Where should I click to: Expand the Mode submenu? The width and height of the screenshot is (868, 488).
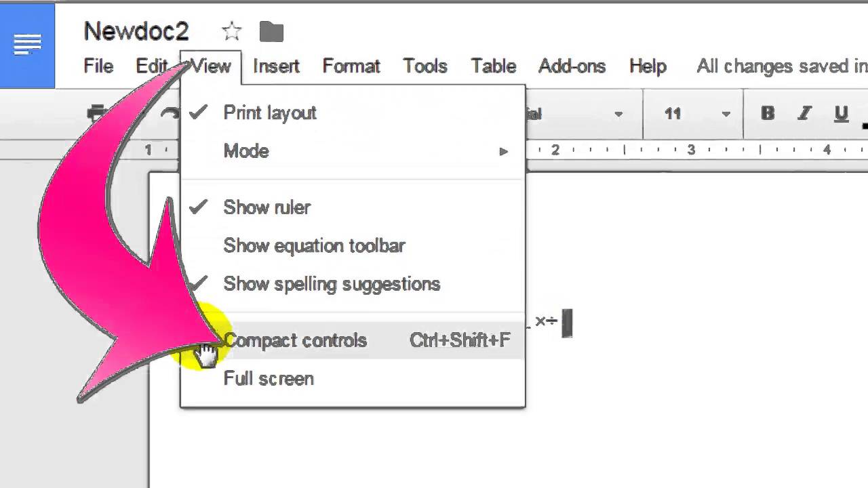(x=353, y=150)
